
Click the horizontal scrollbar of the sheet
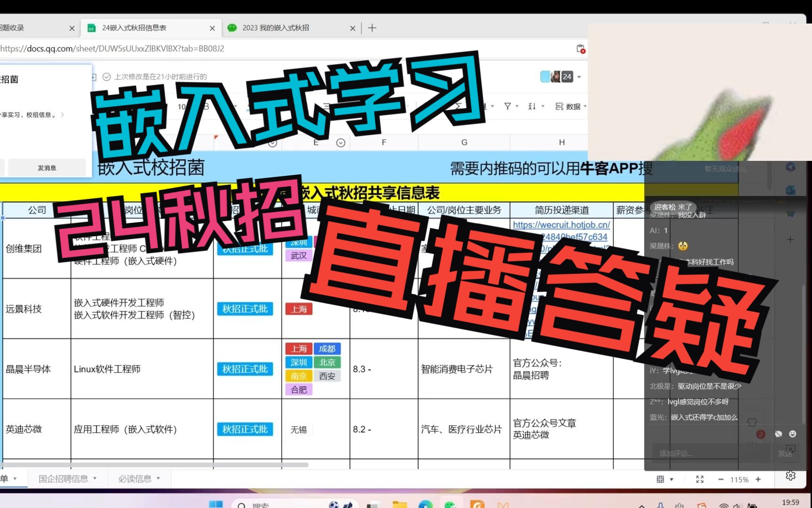[154, 465]
